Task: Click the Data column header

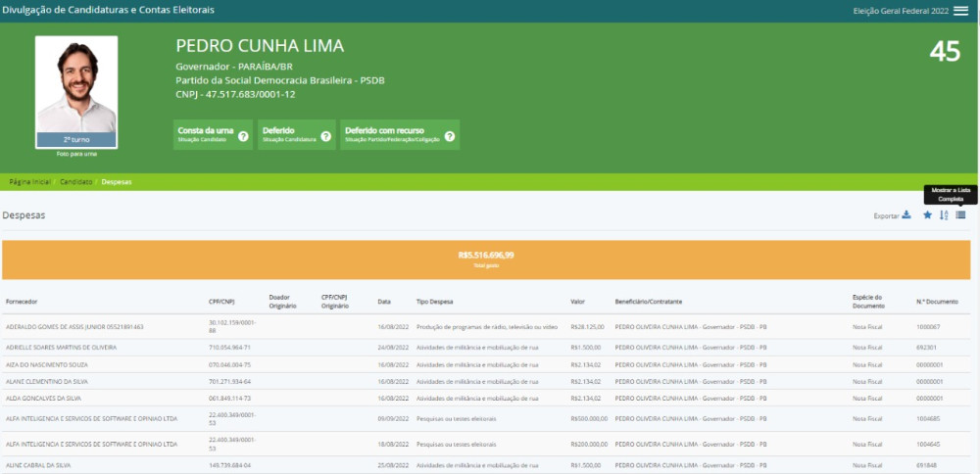Action: (x=384, y=301)
